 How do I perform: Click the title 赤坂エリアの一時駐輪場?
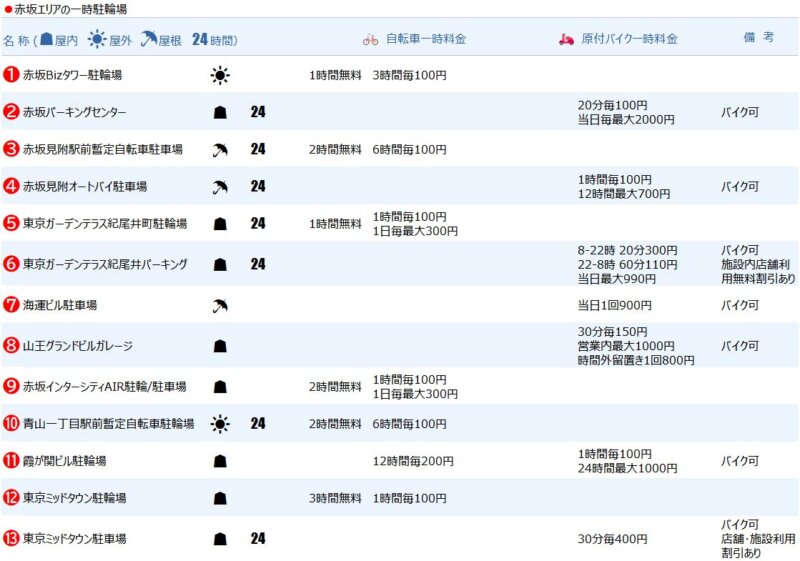pos(71,9)
